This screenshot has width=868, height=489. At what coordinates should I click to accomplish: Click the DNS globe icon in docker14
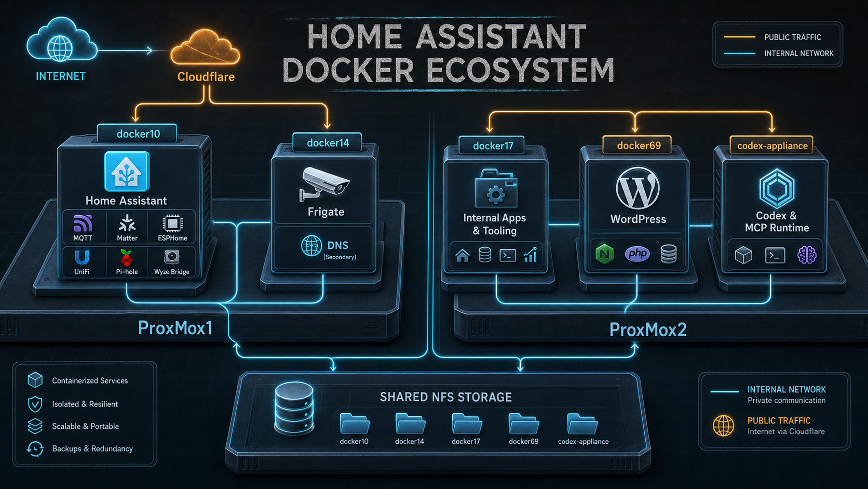(x=311, y=246)
